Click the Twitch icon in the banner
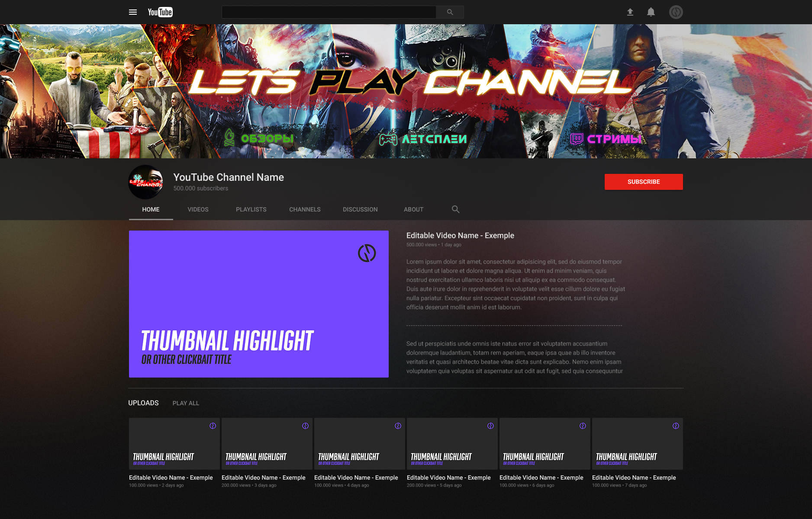The height and width of the screenshot is (519, 812). click(x=577, y=139)
